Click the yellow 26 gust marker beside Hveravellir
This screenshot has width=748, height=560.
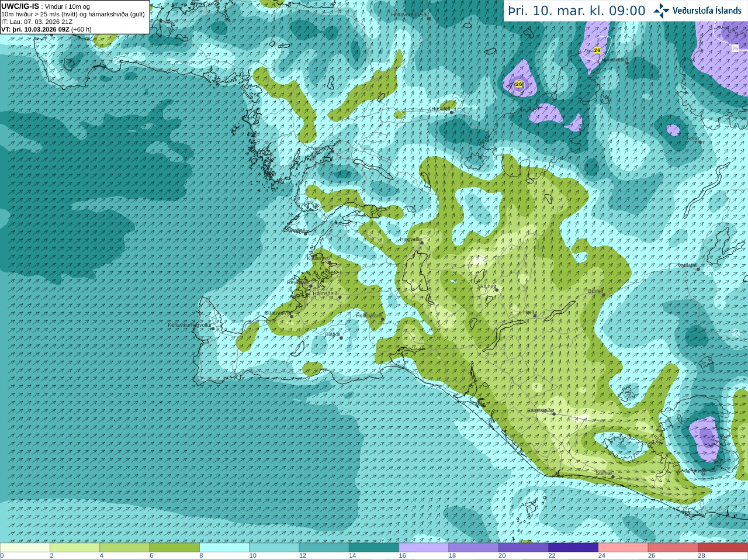(x=597, y=50)
